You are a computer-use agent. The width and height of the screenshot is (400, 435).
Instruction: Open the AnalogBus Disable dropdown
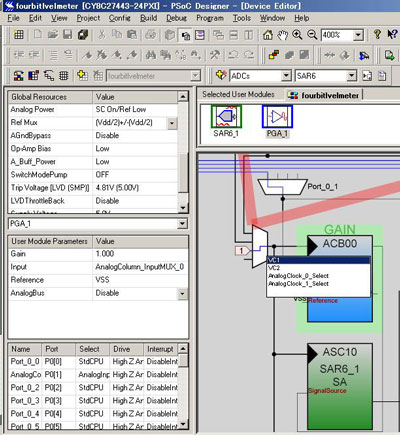pos(182,294)
